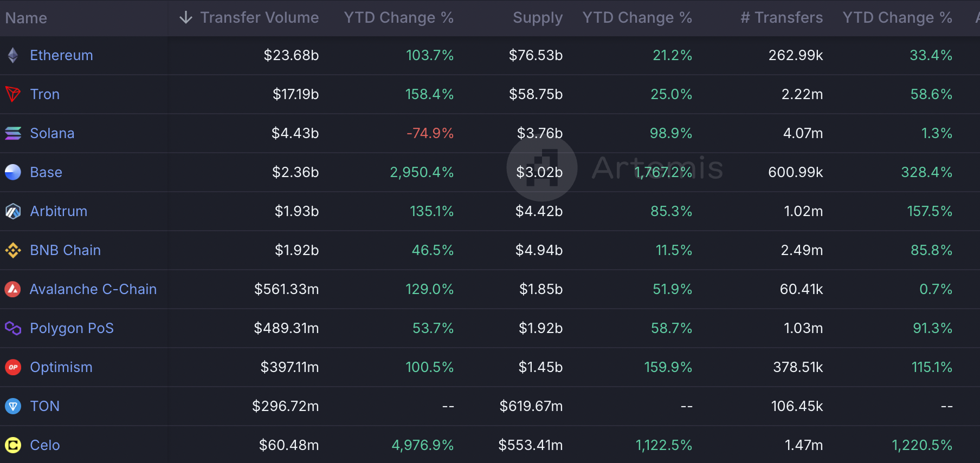980x463 pixels.
Task: Click the Tron chain logo icon
Action: (x=13, y=94)
